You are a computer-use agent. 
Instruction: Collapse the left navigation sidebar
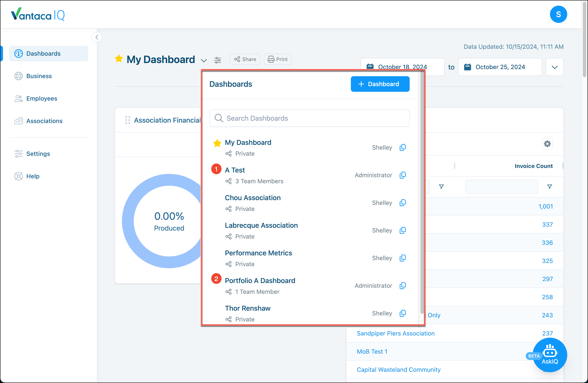[x=97, y=37]
